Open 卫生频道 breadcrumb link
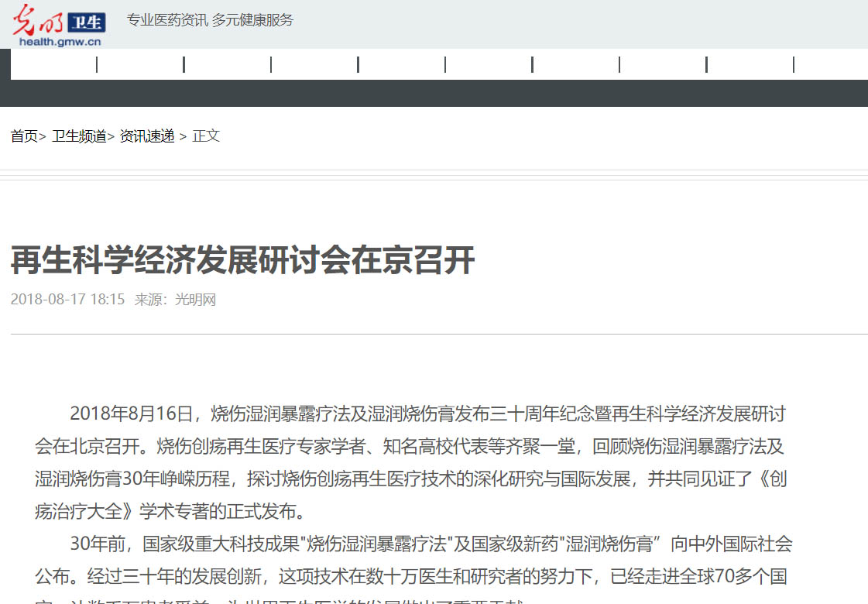Viewport: 868px width, 604px height. pyautogui.click(x=79, y=136)
